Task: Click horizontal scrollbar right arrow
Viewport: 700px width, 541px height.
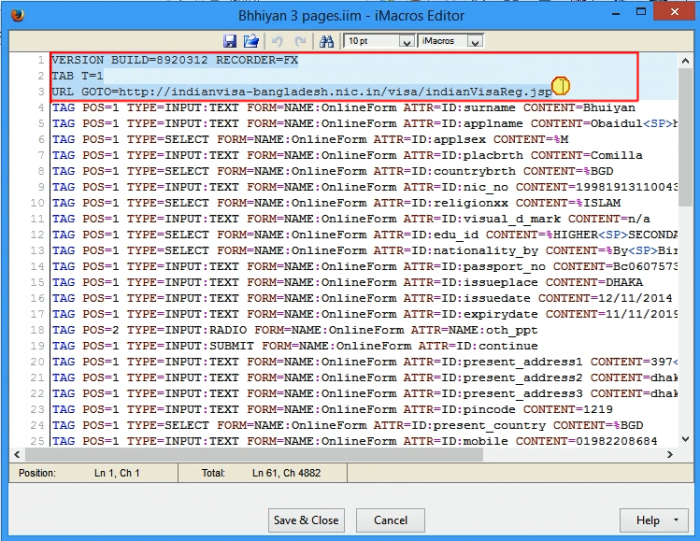Action: pyautogui.click(x=670, y=454)
